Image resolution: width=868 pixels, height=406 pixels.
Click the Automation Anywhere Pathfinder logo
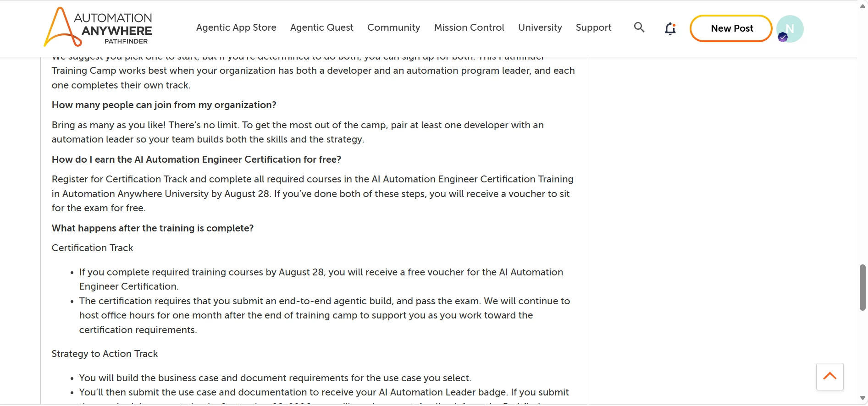98,27
